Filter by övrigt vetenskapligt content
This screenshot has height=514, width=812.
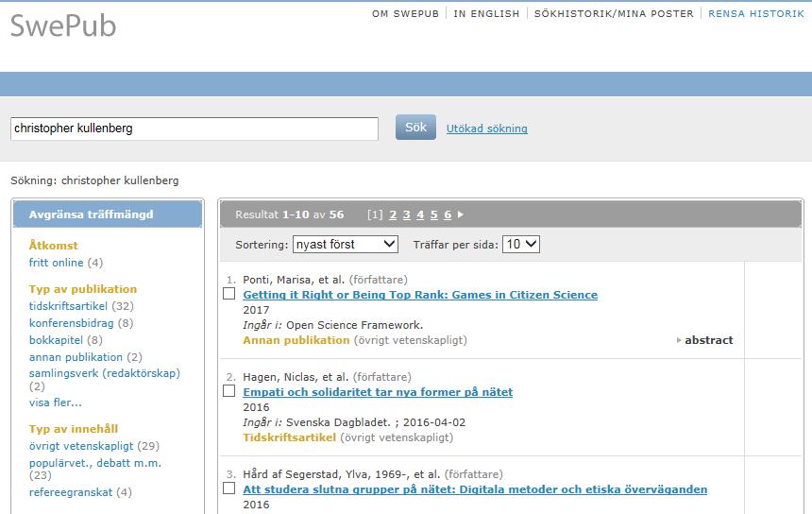pos(81,446)
